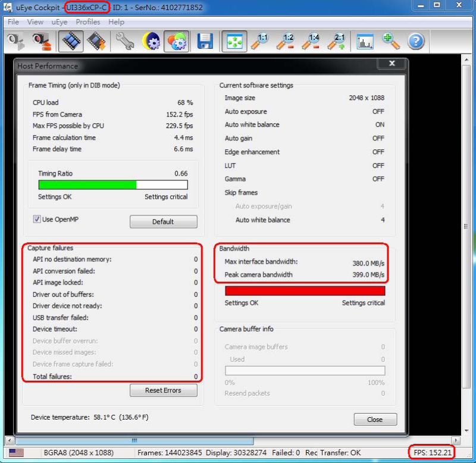The width and height of the screenshot is (476, 463).
Task: Open help question mark icon
Action: pyautogui.click(x=416, y=41)
